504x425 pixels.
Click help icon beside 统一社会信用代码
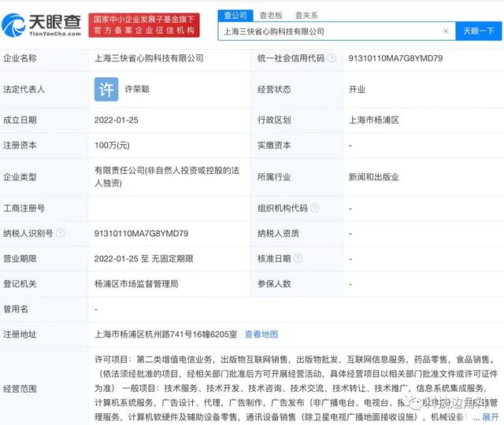pyautogui.click(x=332, y=58)
